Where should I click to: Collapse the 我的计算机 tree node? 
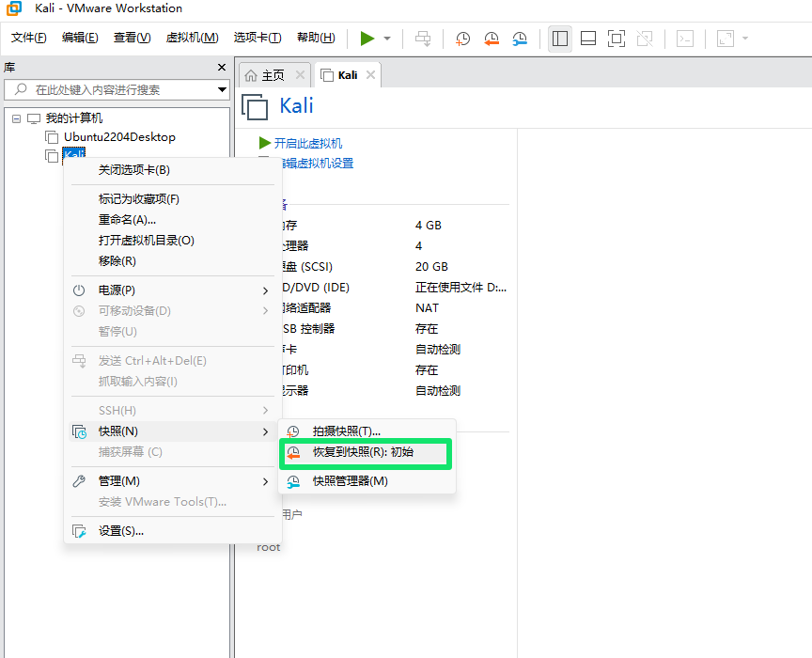click(x=17, y=118)
